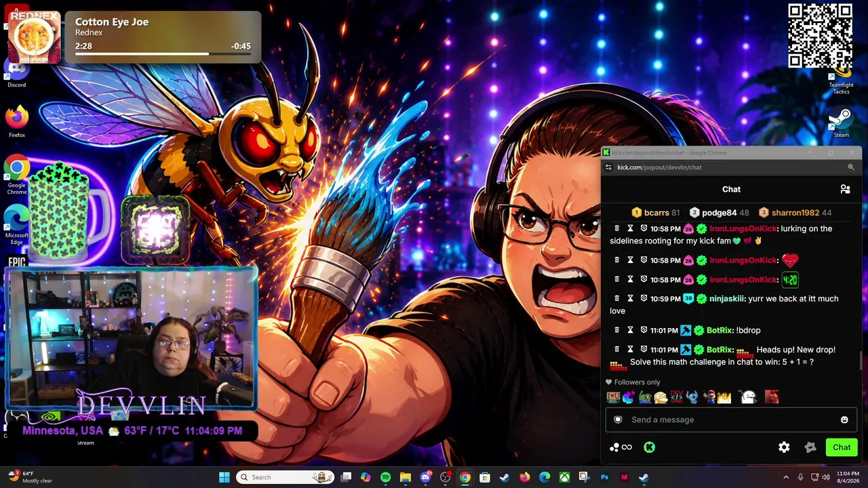Ban BotRix via shield icon on !bdrop message

pyautogui.click(x=644, y=330)
